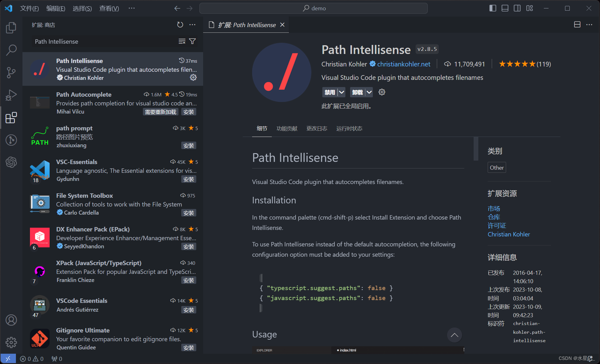This screenshot has width=600, height=364.
Task: Open the Accounts menu icon
Action: tap(11, 320)
